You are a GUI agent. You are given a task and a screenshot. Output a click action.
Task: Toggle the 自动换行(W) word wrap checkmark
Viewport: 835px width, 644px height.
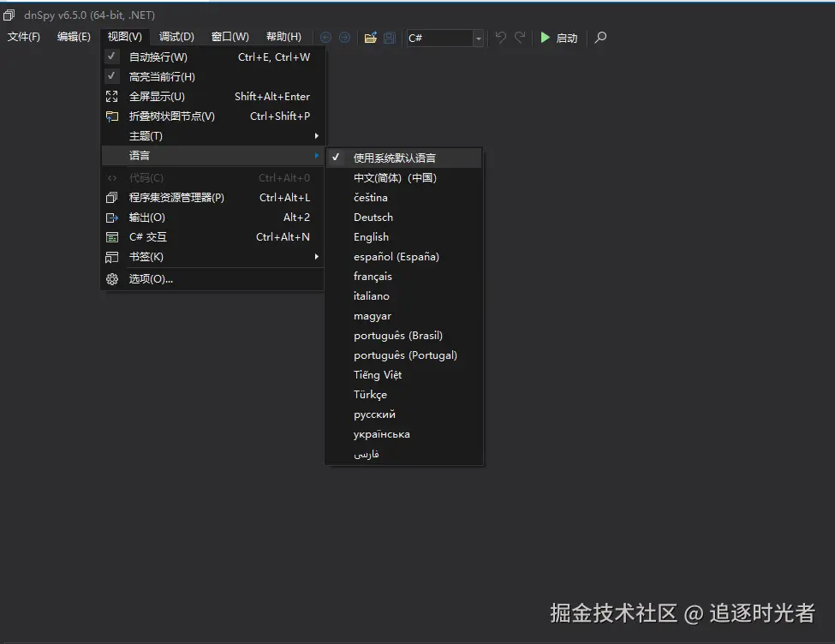(111, 56)
